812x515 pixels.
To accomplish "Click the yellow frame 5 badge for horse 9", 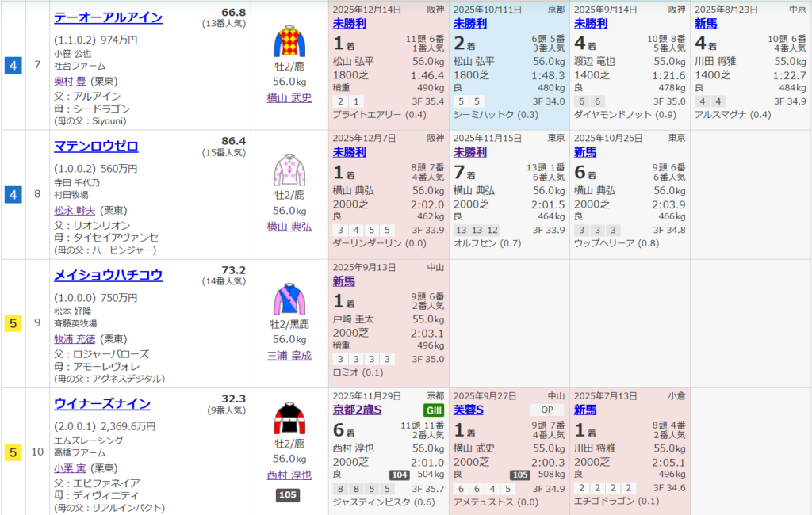I will 13,323.
